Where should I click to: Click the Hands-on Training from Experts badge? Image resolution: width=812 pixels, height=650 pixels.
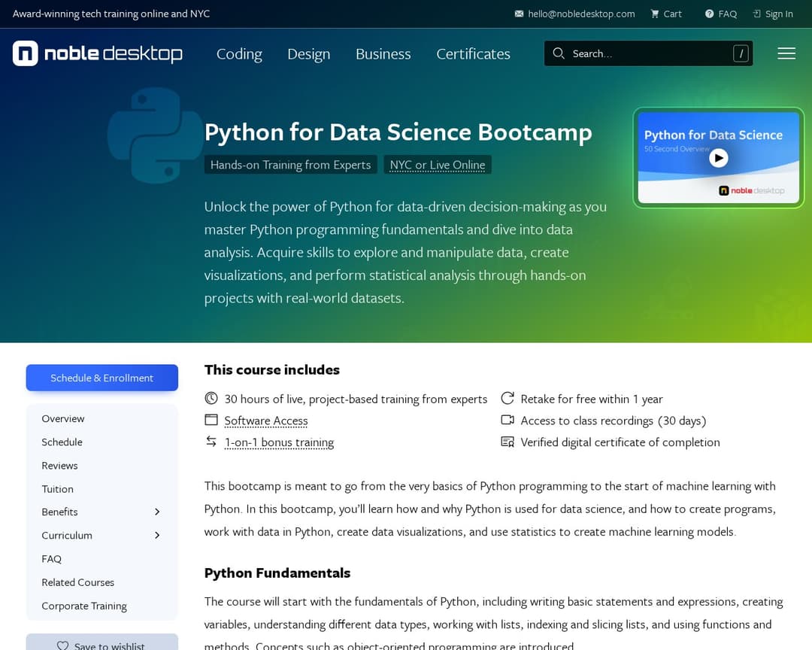pyautogui.click(x=290, y=165)
